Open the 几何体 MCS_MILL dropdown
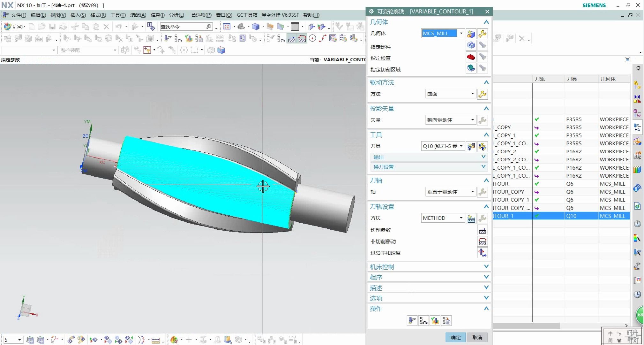Image resolution: width=644 pixels, height=345 pixels. click(x=461, y=33)
